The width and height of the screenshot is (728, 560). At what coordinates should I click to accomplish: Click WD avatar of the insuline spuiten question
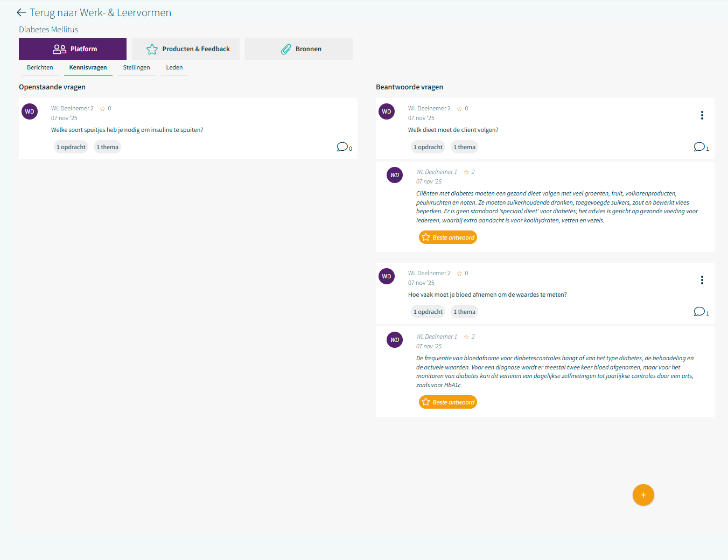coord(30,111)
